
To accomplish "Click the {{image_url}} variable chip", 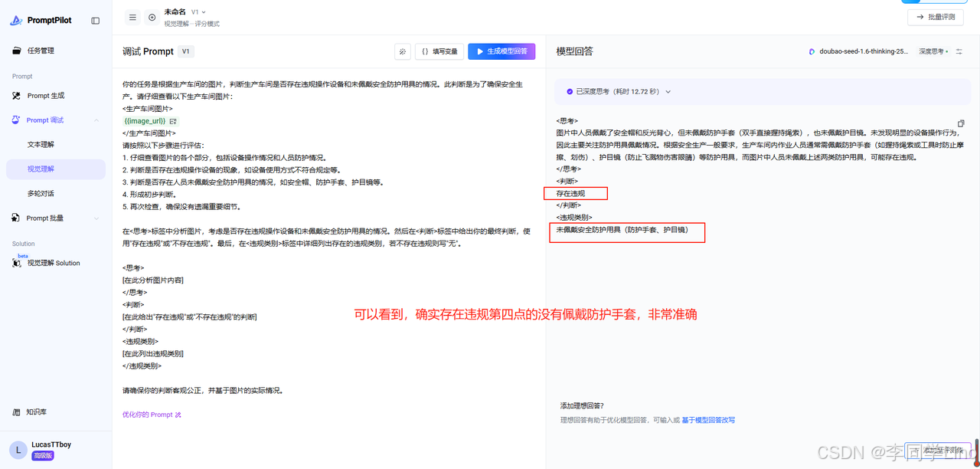I will coord(145,121).
